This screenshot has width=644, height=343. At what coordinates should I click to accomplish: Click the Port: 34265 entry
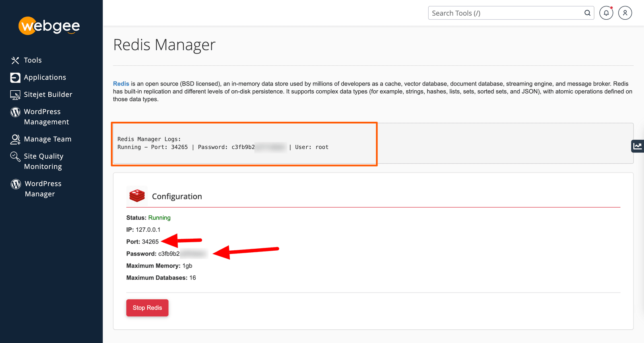click(x=142, y=242)
